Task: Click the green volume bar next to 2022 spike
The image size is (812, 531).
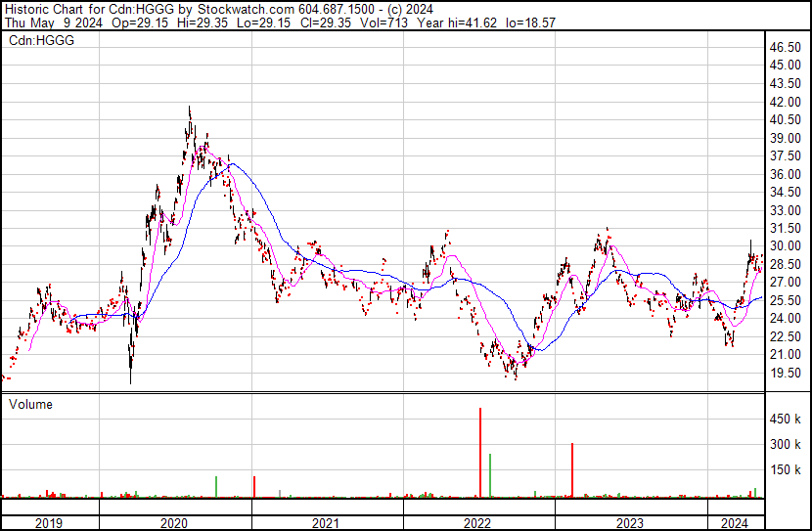Action: pos(490,476)
